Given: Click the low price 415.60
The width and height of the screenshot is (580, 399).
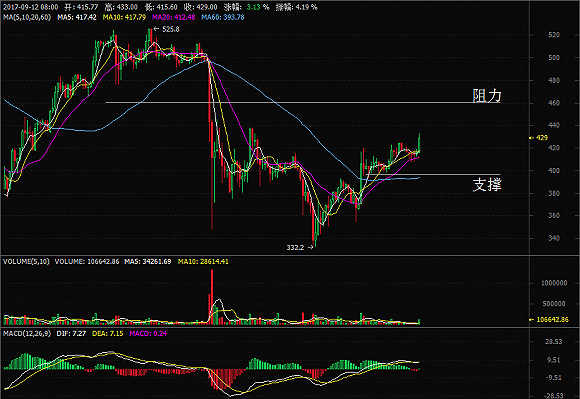Looking at the screenshot, I should pyautogui.click(x=166, y=7).
